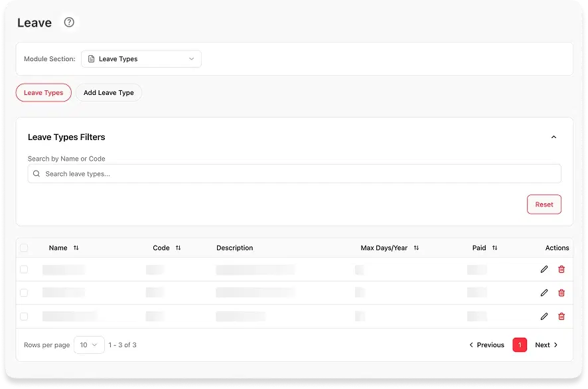Focus the Search leave types input field
The image size is (588, 389).
tap(295, 174)
